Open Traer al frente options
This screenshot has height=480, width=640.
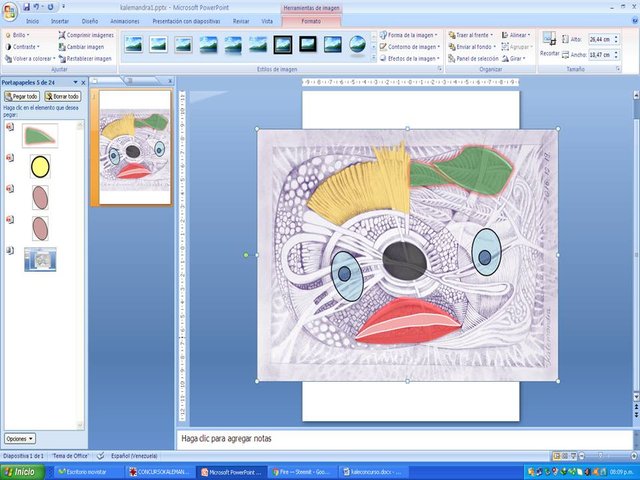[x=471, y=35]
